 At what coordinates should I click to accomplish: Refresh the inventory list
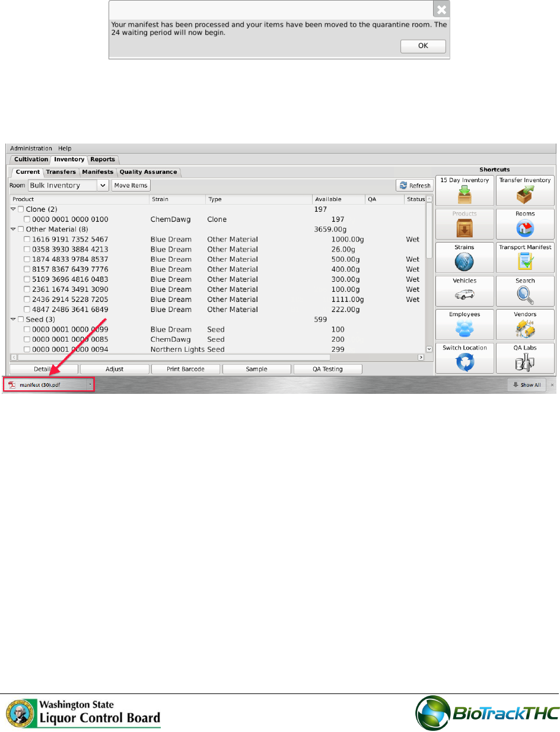(415, 186)
